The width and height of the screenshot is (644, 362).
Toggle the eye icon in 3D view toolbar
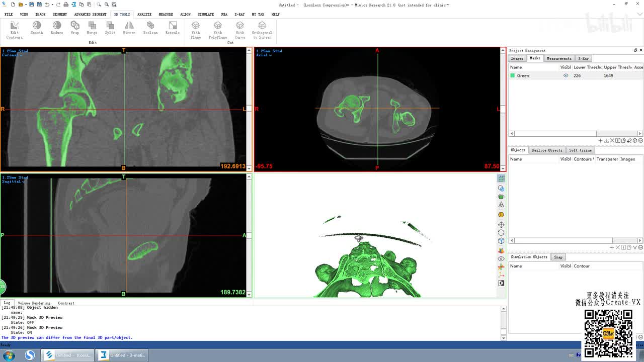(501, 259)
